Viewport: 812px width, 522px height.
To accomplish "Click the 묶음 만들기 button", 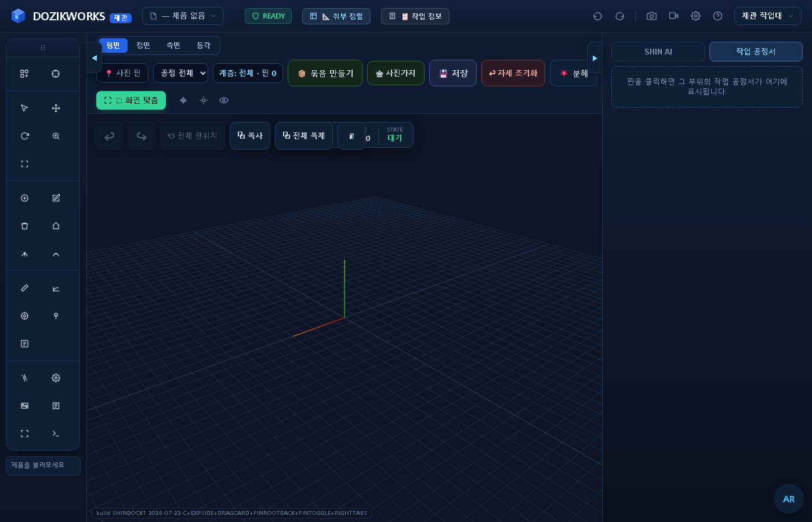I will pos(325,73).
